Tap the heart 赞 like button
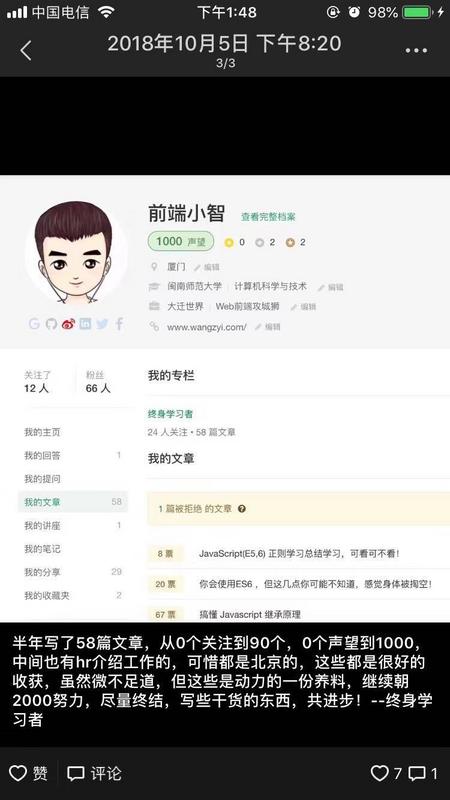450x800 pixels. pyautogui.click(x=29, y=773)
